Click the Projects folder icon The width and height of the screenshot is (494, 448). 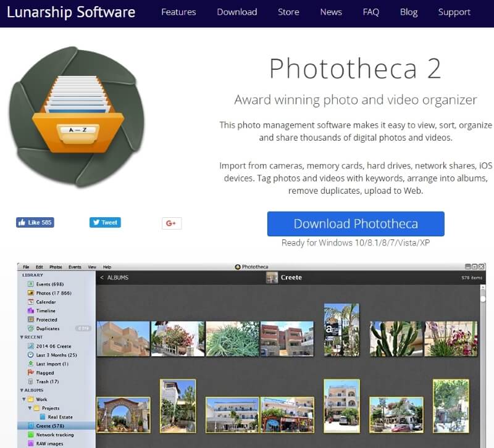[36, 408]
